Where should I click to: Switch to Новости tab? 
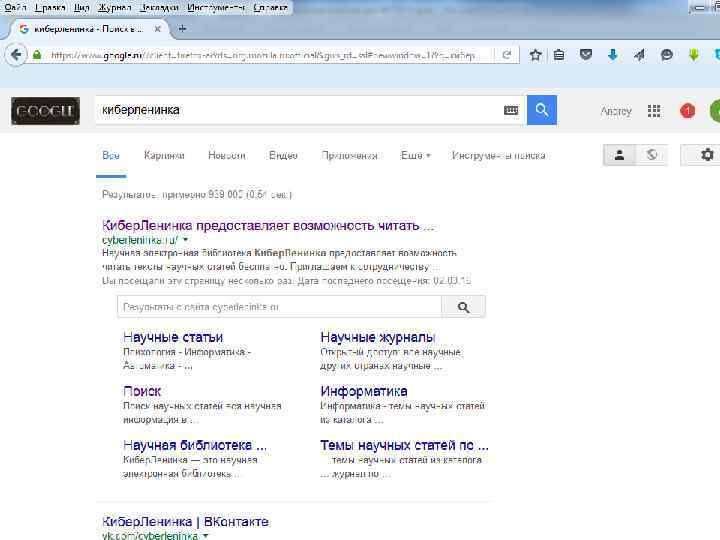[x=226, y=155]
